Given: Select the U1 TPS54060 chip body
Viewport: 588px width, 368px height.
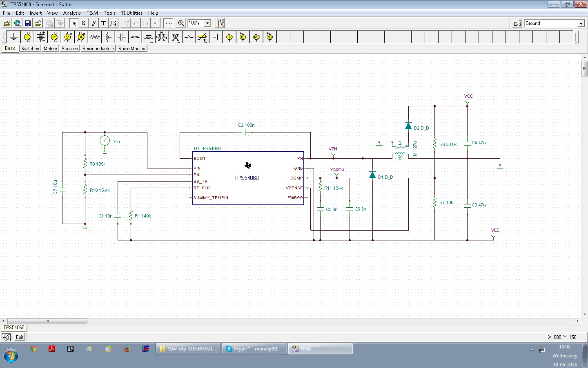Looking at the screenshot, I should click(248, 178).
